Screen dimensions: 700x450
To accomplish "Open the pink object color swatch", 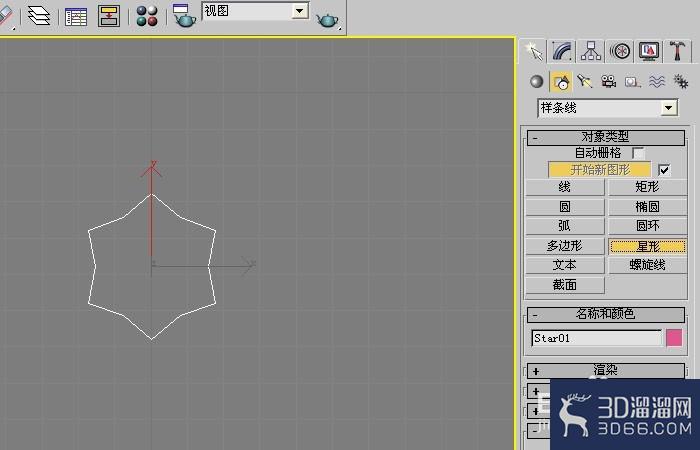I will click(674, 338).
